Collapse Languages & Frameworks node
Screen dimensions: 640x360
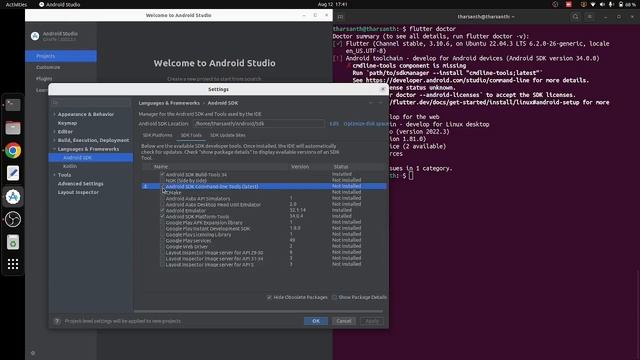click(54, 149)
